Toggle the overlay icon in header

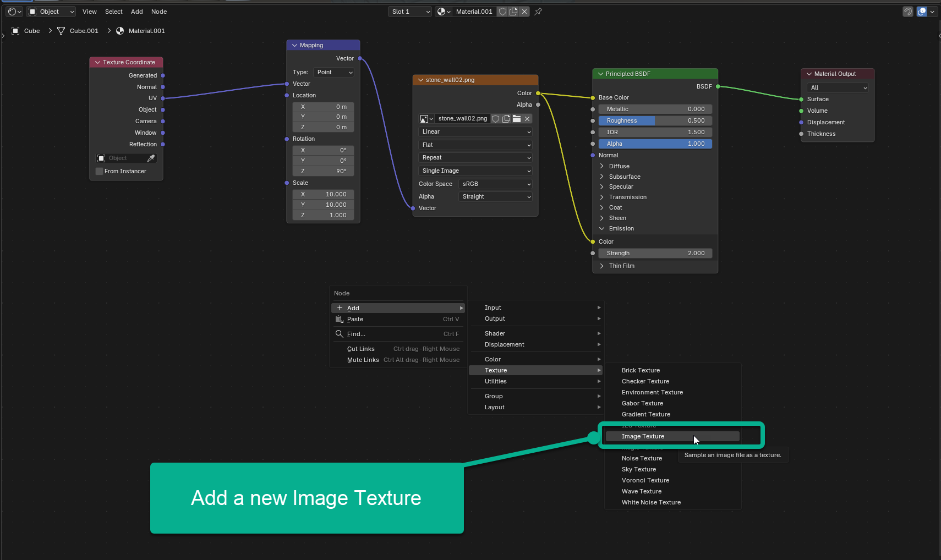click(x=922, y=12)
